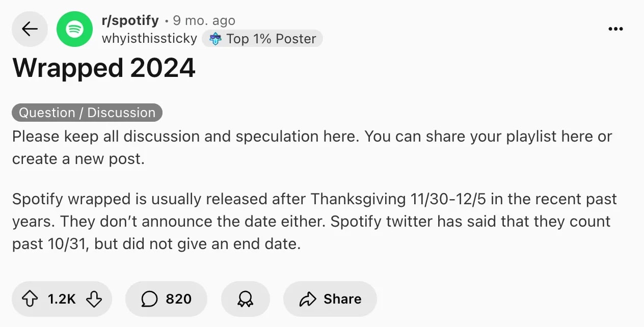
Task: Open whyisthissticky's user profile
Action: click(x=149, y=39)
